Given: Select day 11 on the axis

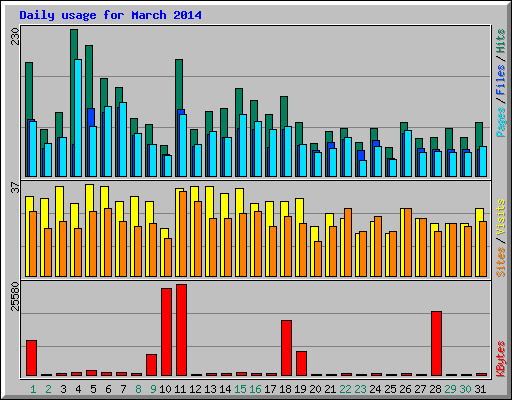Looking at the screenshot, I should 180,389.
